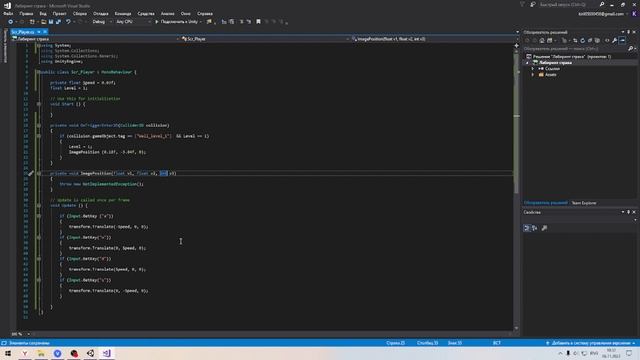Click the quick actions screwdriver icon in the margin
The image size is (640, 360).
coord(31,173)
